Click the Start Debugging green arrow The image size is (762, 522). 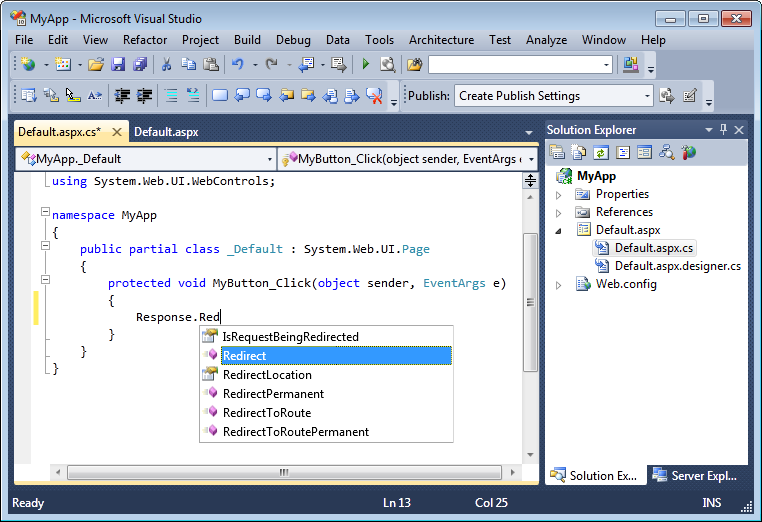tap(366, 64)
